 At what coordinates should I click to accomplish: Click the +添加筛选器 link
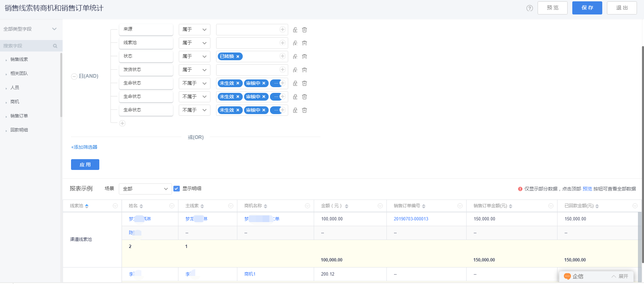84,147
